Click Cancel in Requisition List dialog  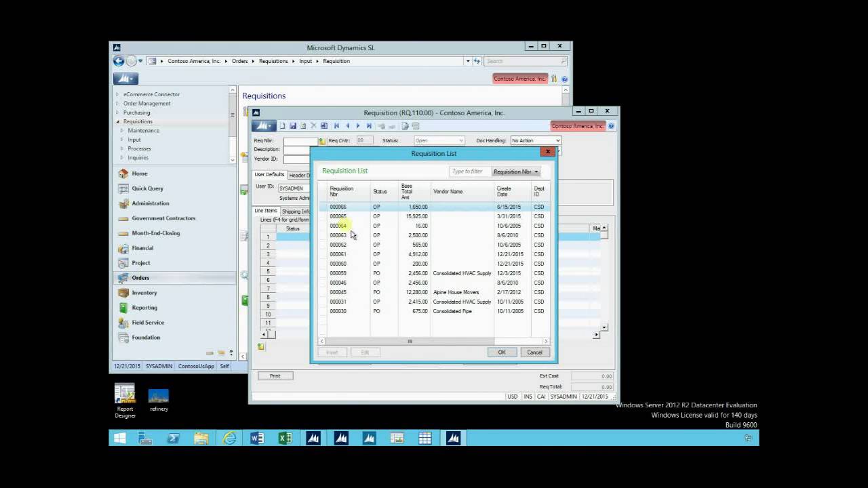pyautogui.click(x=534, y=352)
